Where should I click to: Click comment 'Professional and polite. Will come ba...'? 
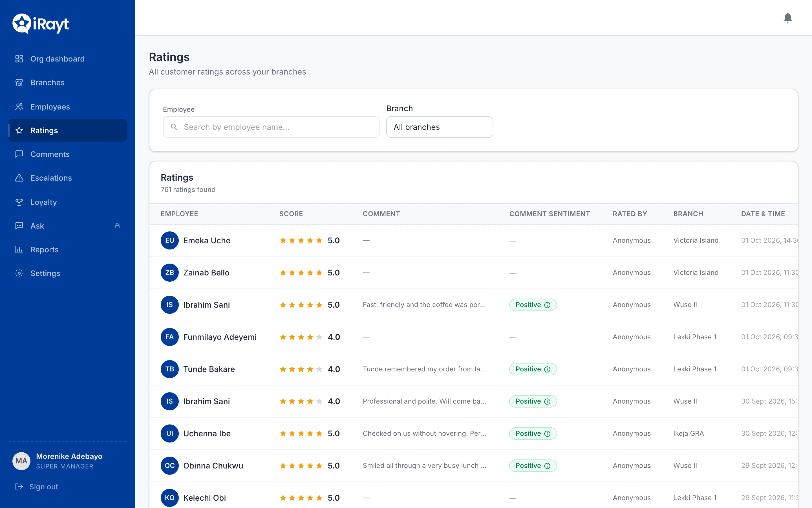(x=424, y=402)
